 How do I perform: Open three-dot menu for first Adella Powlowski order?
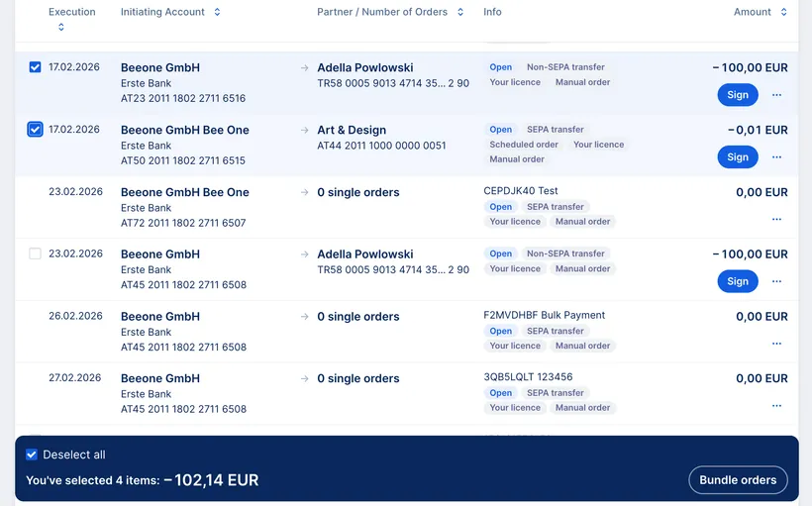tap(776, 95)
